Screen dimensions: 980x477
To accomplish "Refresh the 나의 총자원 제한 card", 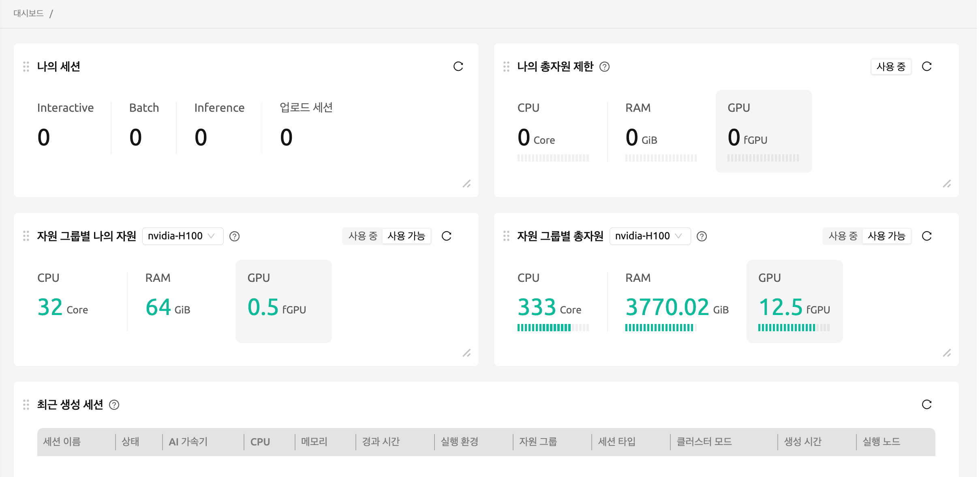I will (927, 66).
